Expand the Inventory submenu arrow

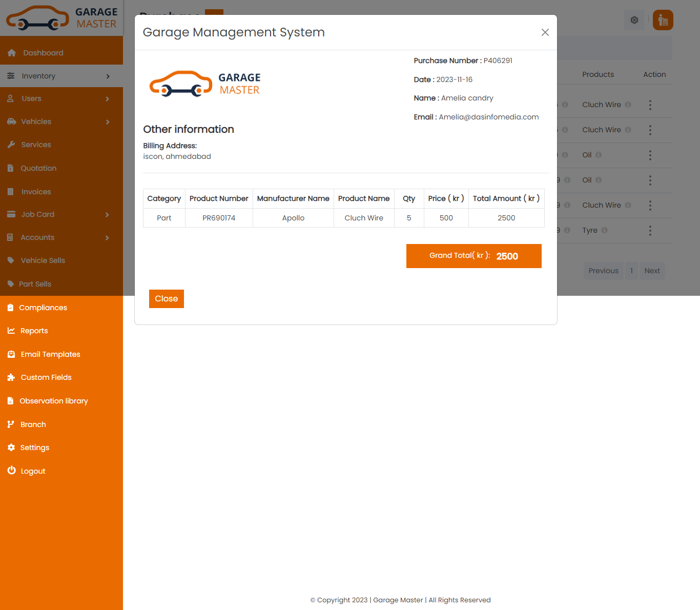coord(108,76)
